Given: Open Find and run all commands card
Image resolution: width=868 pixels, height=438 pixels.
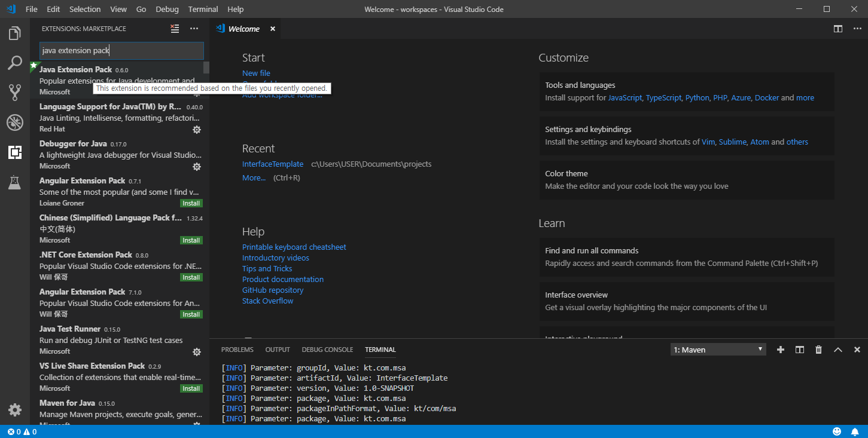Looking at the screenshot, I should pyautogui.click(x=687, y=257).
